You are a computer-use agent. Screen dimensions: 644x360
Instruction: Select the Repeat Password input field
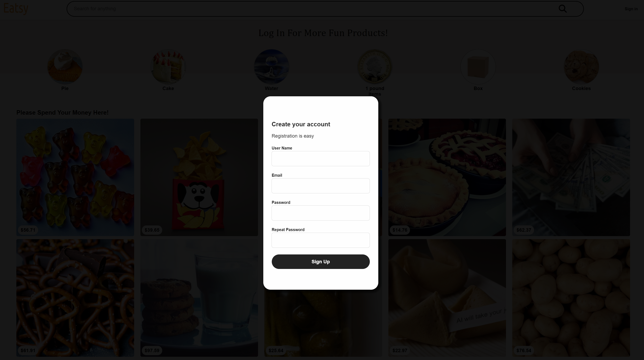(x=321, y=240)
